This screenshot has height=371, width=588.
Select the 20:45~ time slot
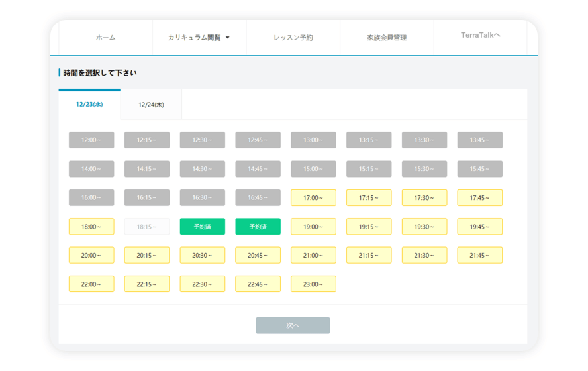click(x=258, y=255)
